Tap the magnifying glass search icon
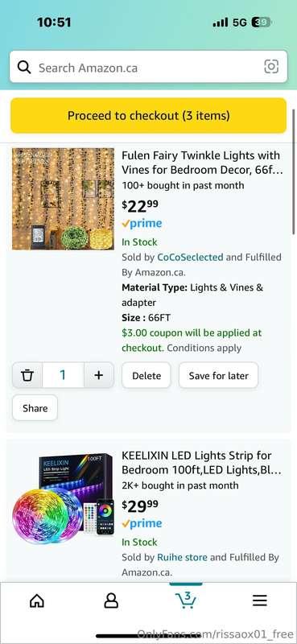 click(24, 68)
